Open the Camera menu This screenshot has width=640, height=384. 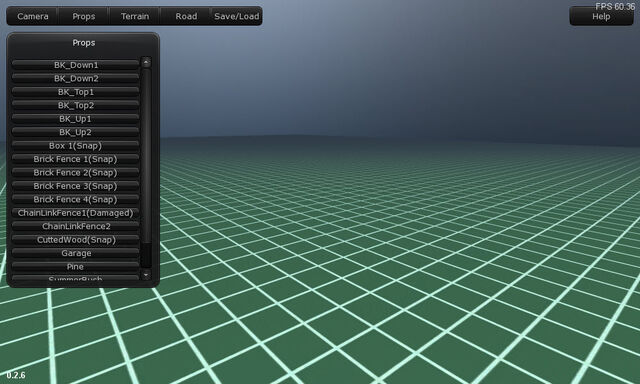[x=33, y=16]
